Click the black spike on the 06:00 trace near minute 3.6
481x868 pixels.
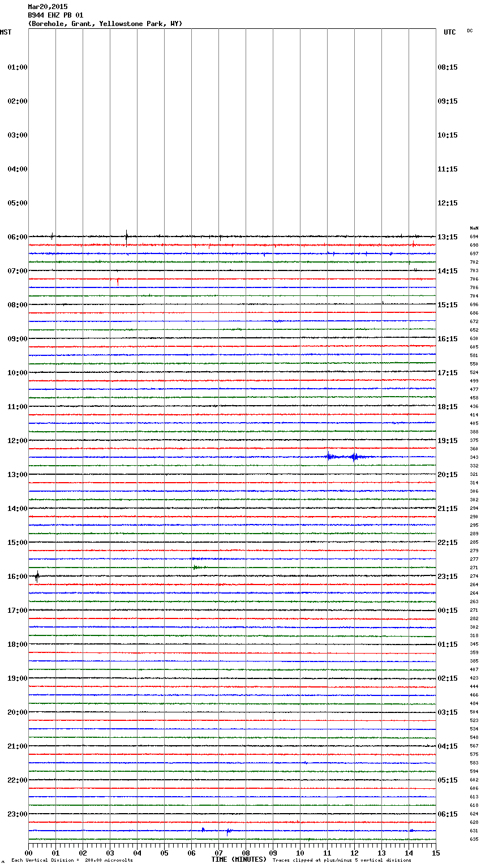tap(126, 236)
